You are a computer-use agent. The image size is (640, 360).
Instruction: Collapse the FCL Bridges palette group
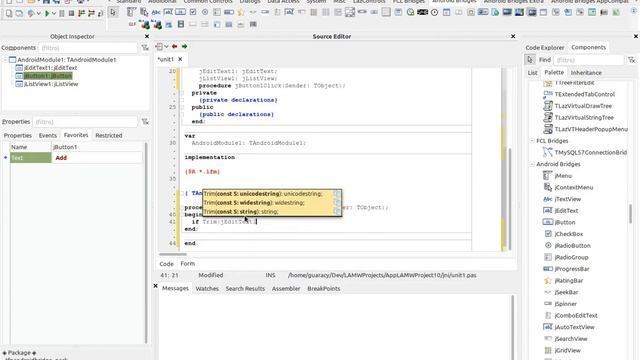point(532,141)
